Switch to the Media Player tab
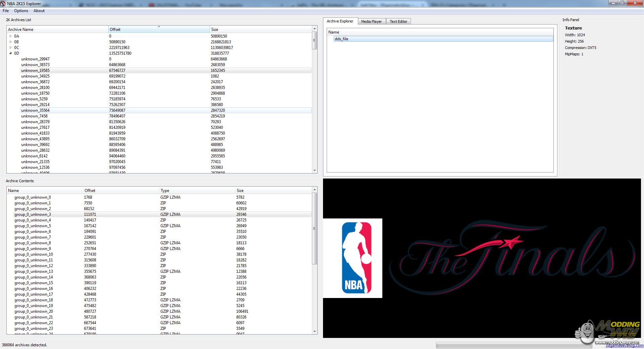Viewport: 644px width, 349px height. (x=371, y=21)
